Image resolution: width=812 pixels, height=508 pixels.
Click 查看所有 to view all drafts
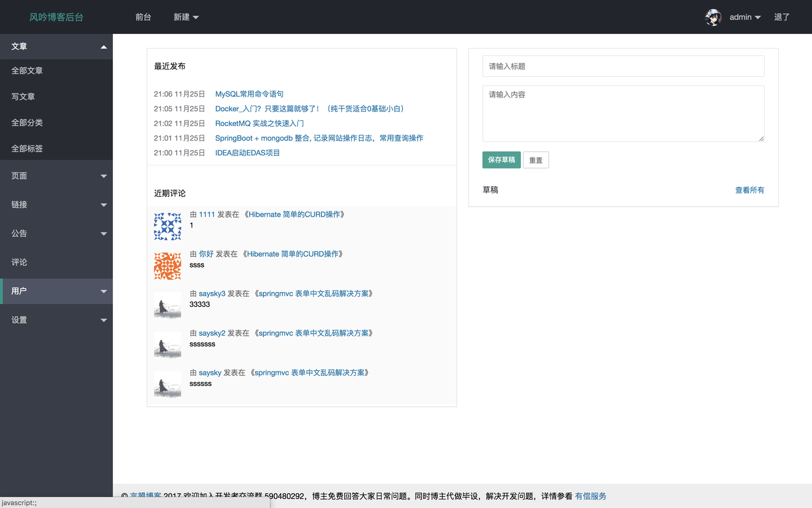tap(749, 190)
